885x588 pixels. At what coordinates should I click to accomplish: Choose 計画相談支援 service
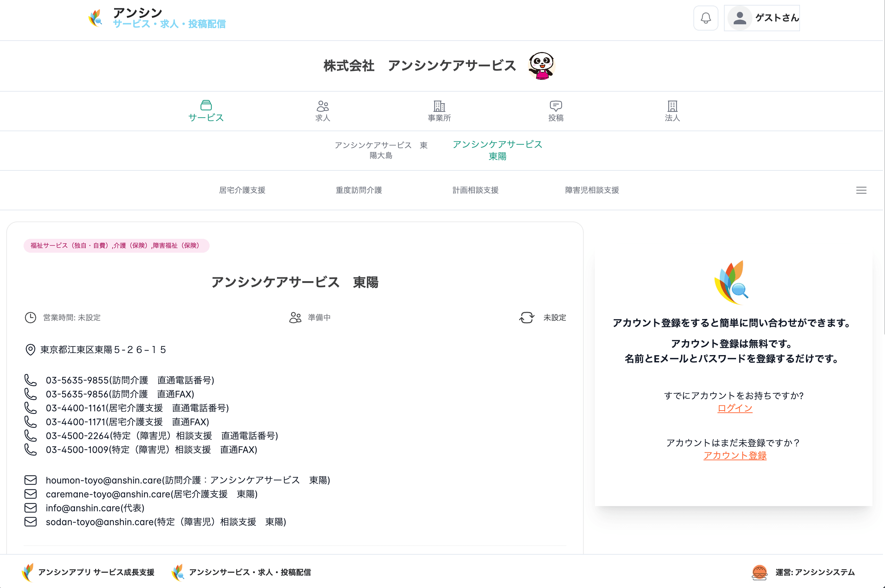pos(475,190)
